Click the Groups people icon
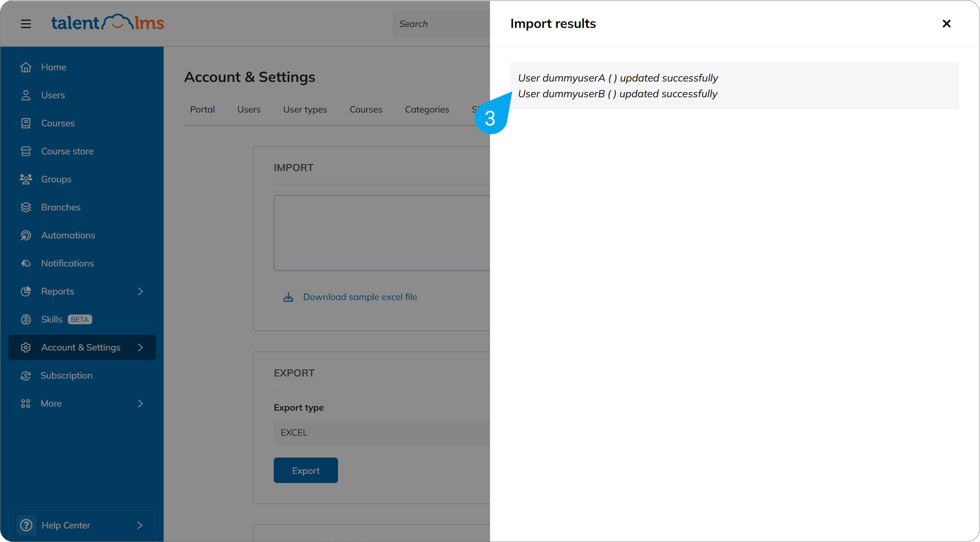 [26, 180]
